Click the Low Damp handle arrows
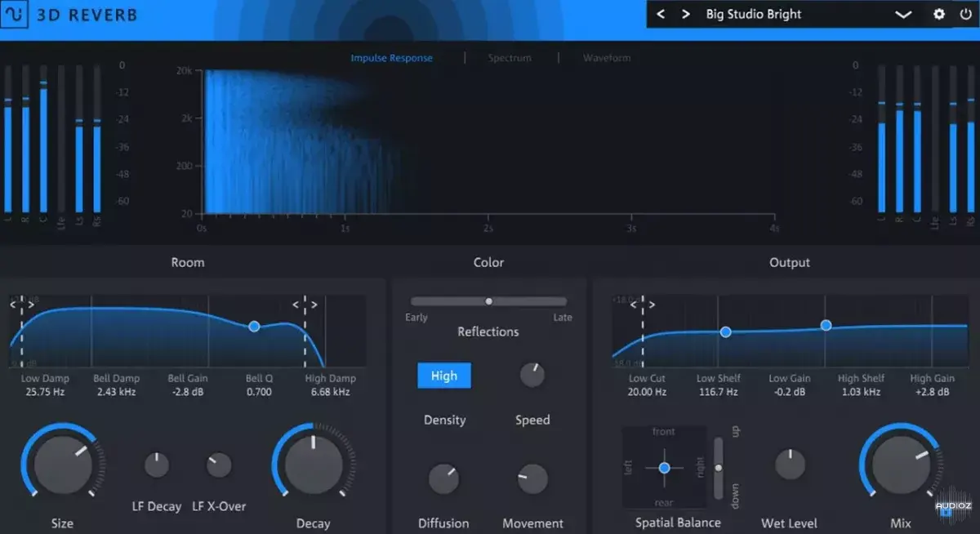 pos(22,305)
